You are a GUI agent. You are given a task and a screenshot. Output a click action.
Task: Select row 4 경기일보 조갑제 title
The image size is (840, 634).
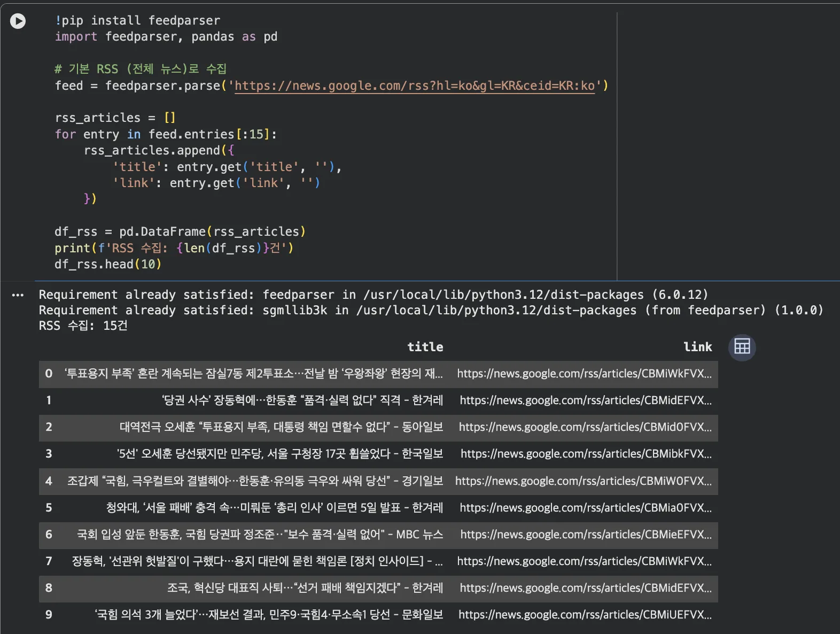(255, 481)
